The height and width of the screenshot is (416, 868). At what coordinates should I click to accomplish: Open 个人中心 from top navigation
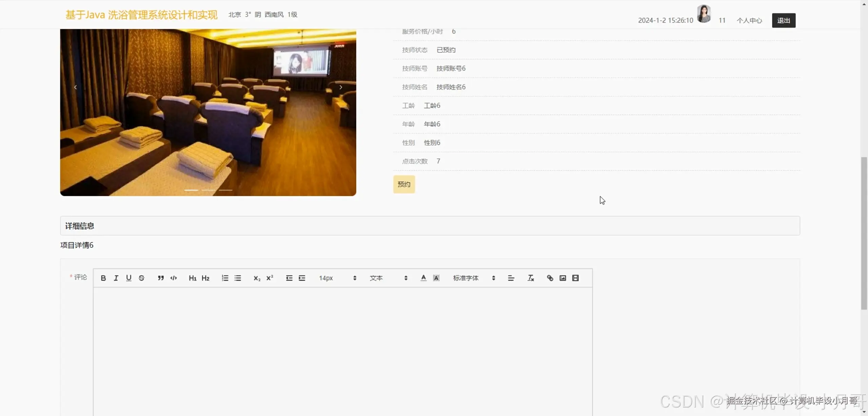pos(749,20)
